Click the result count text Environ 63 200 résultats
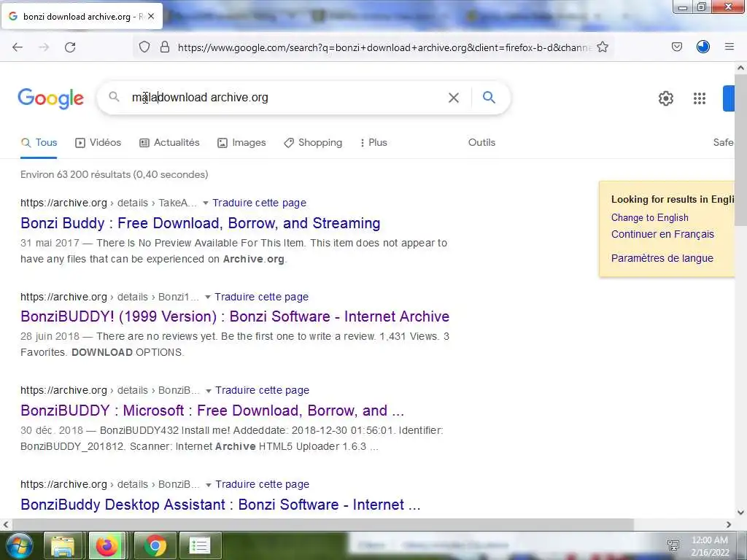 point(115,175)
